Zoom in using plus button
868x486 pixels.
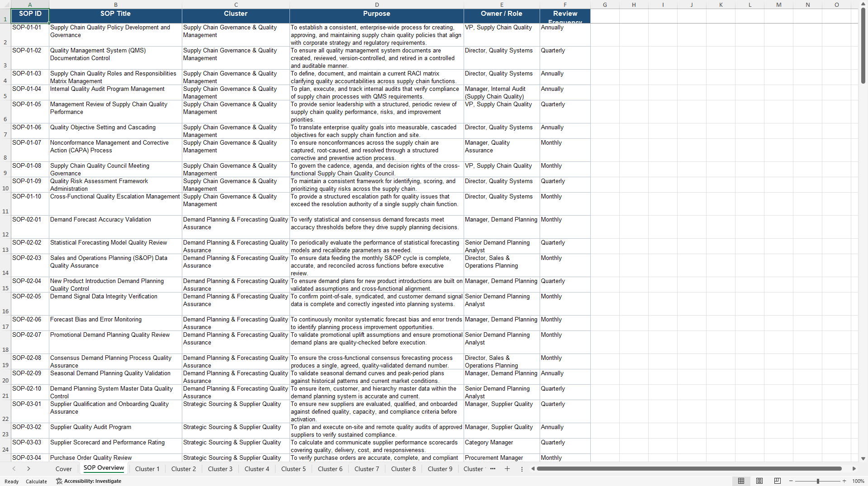point(844,481)
